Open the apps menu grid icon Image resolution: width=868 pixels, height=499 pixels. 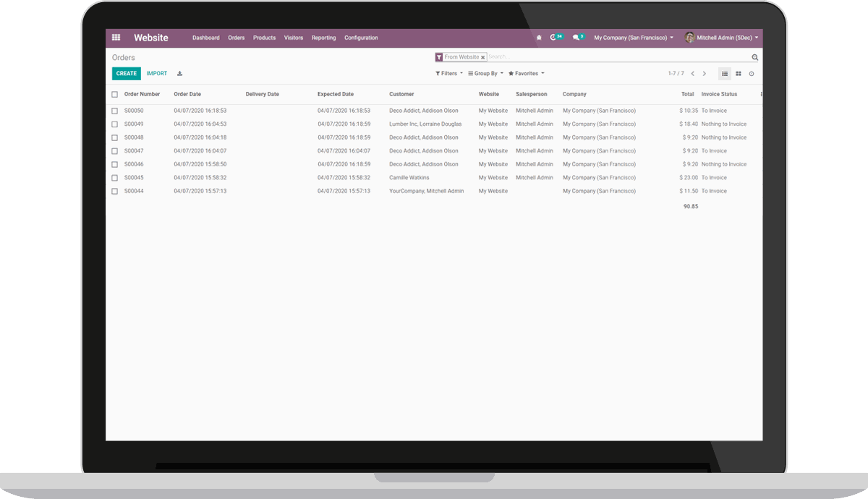pyautogui.click(x=116, y=38)
